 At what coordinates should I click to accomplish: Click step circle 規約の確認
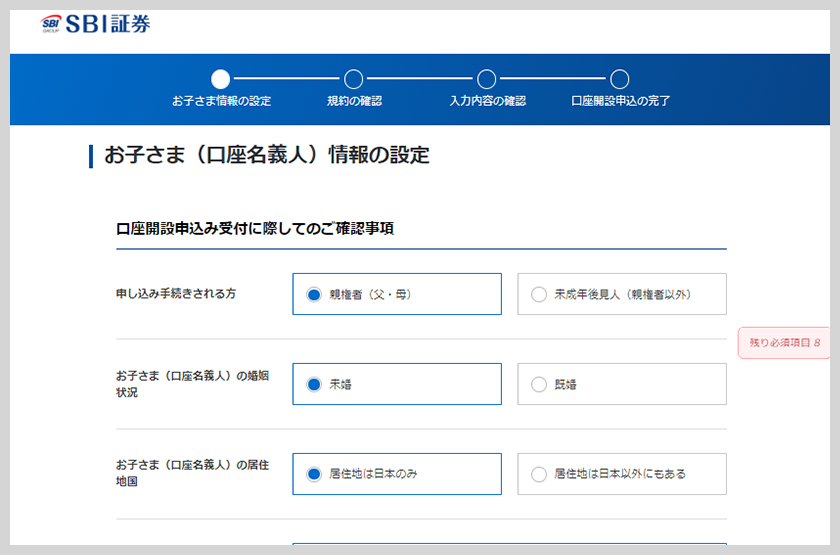pyautogui.click(x=354, y=79)
